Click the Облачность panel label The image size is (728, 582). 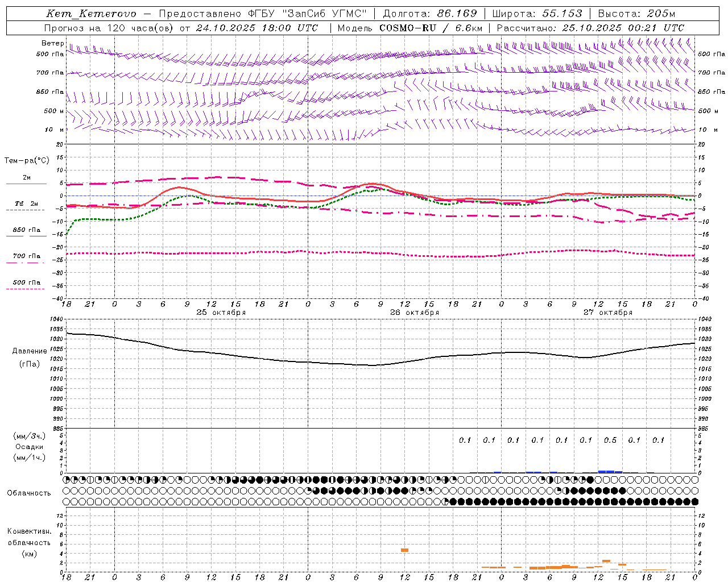29,493
